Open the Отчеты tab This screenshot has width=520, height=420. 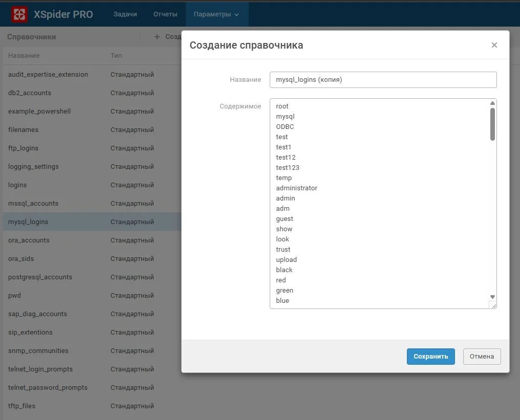tap(165, 14)
